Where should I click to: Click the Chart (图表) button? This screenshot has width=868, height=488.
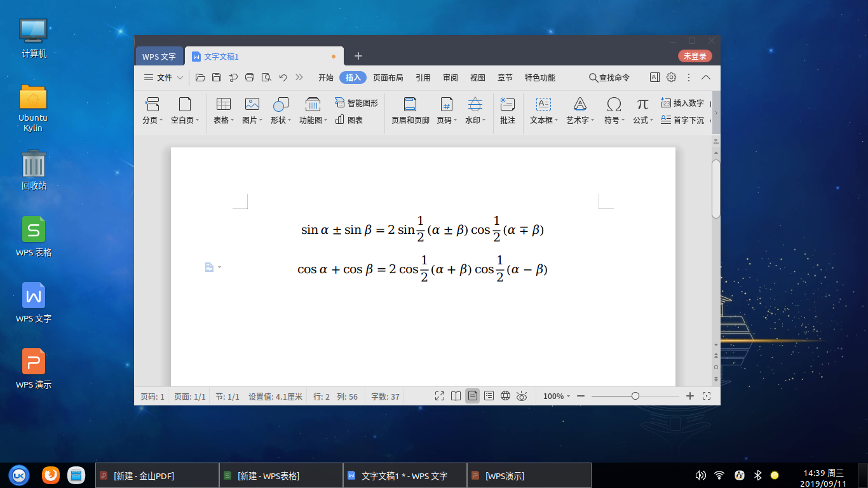point(349,119)
